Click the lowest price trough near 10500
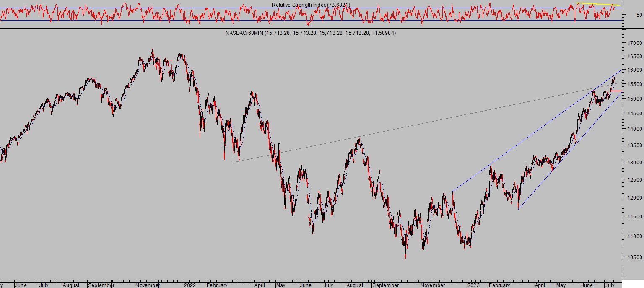The height and width of the screenshot is (288, 644). [405, 257]
